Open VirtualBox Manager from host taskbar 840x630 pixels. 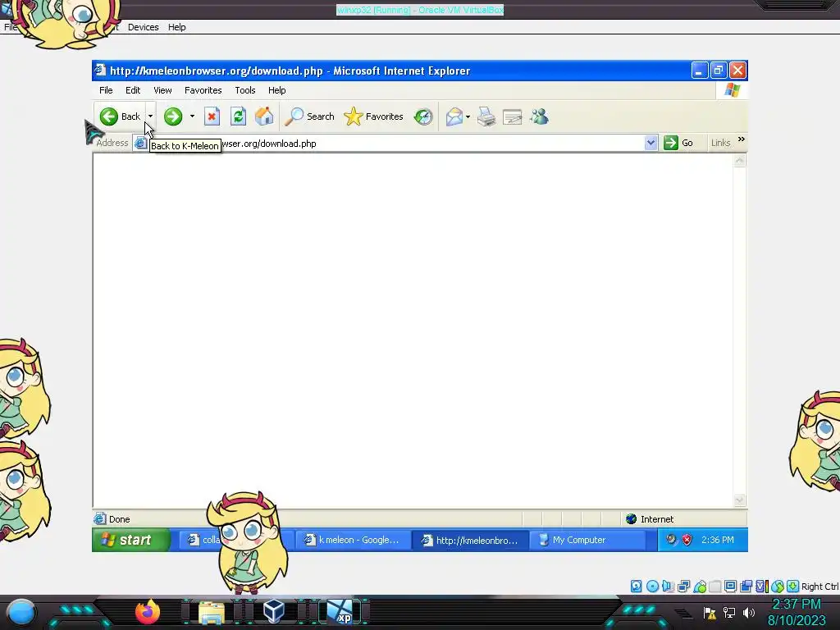coord(274,611)
